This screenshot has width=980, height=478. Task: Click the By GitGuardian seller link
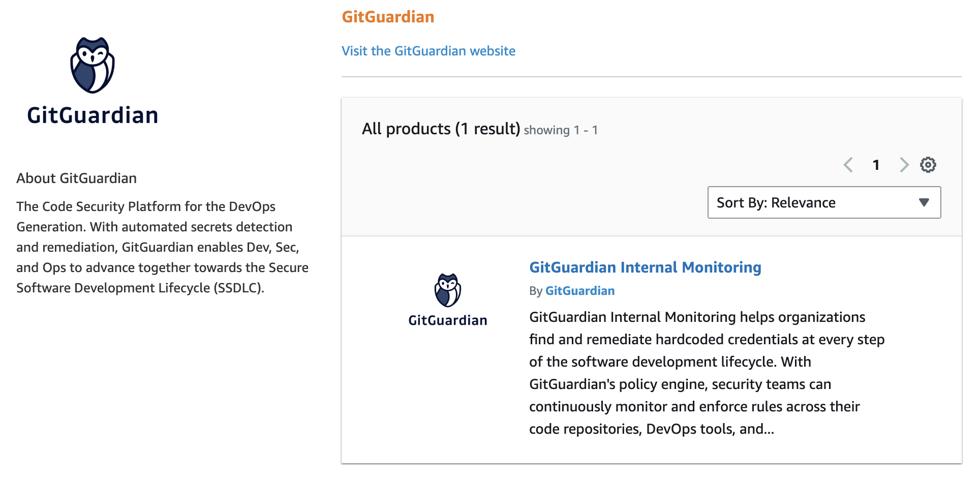point(580,291)
